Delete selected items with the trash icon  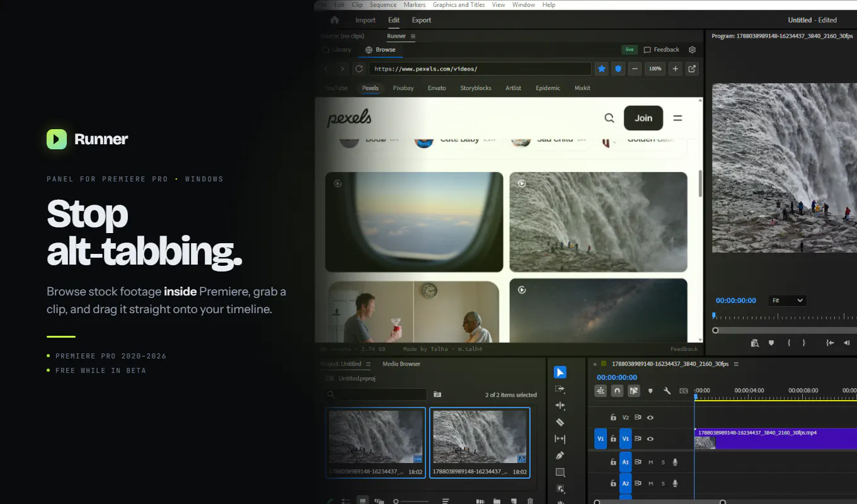[530, 501]
